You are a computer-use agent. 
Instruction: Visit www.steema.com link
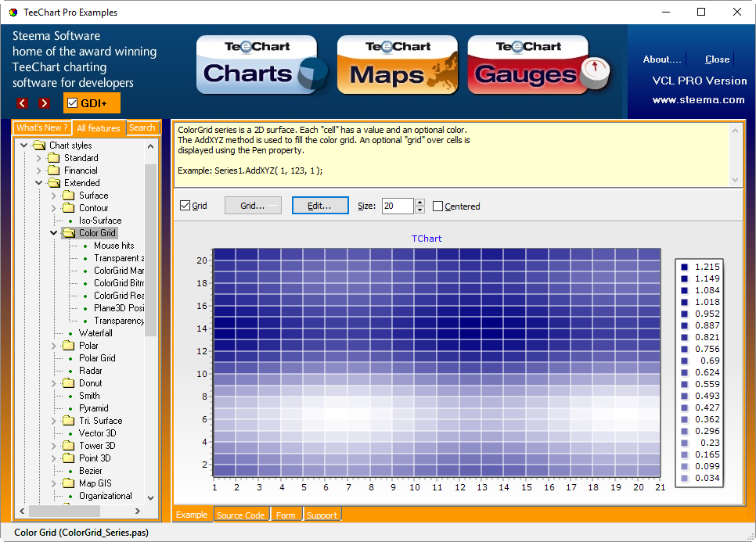tap(698, 100)
